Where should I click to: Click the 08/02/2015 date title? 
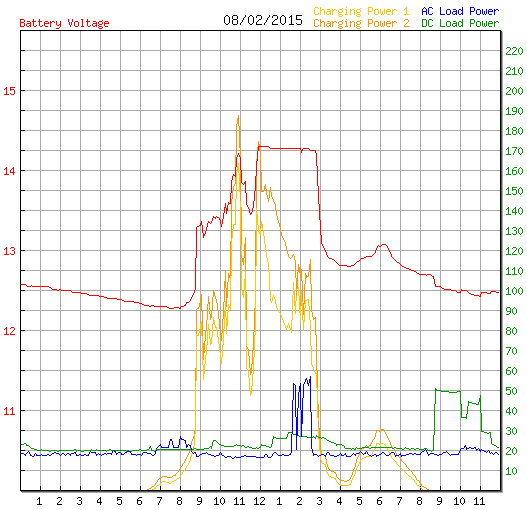263,20
